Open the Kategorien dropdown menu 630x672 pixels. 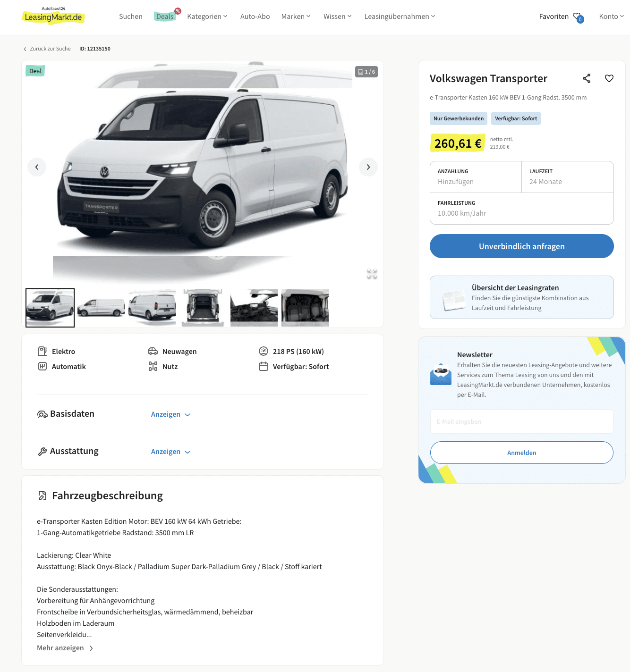click(x=207, y=17)
